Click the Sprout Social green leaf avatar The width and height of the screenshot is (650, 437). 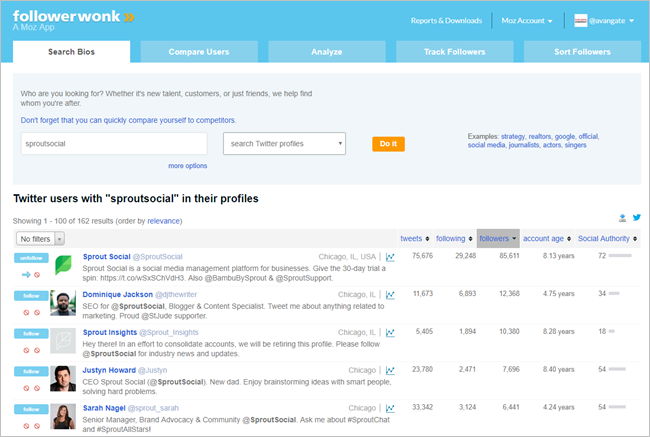(63, 265)
